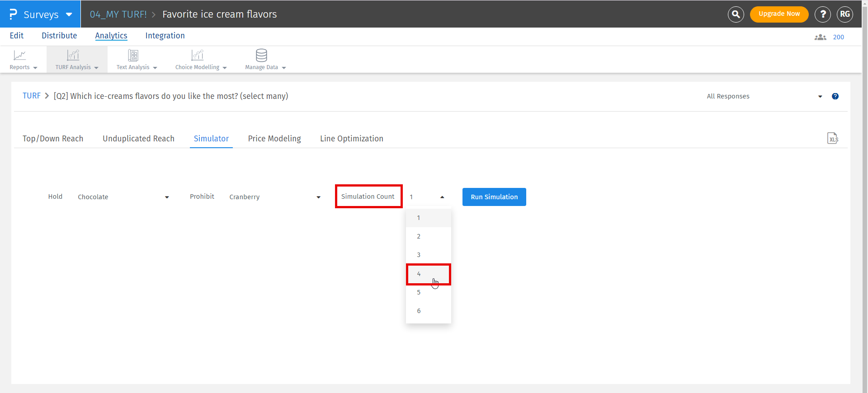Select 4 in Simulation Count list

point(428,274)
